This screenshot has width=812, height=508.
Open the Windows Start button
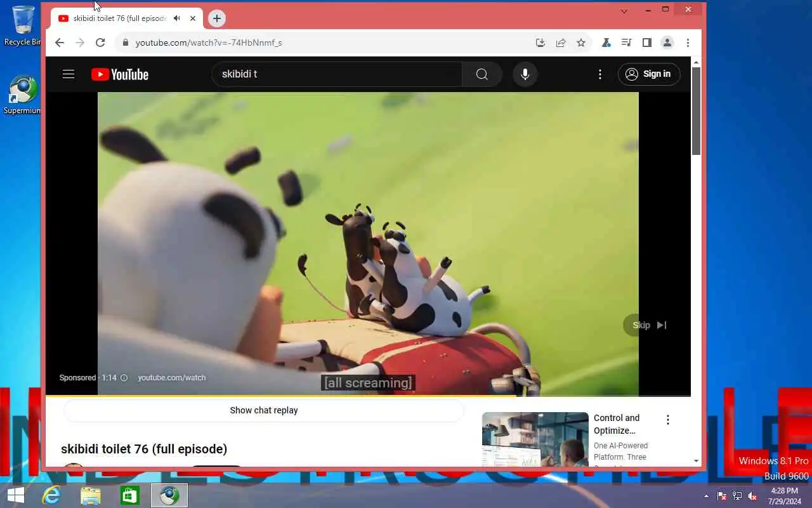point(15,495)
